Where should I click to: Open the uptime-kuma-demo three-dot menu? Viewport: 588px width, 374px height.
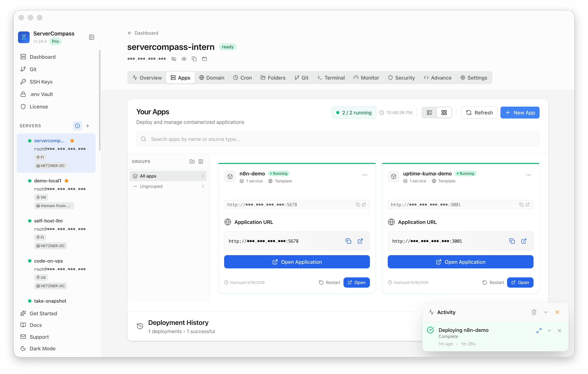[528, 175]
